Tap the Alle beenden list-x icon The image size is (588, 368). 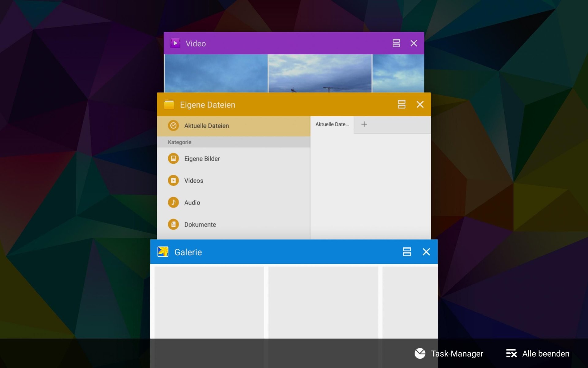(511, 354)
